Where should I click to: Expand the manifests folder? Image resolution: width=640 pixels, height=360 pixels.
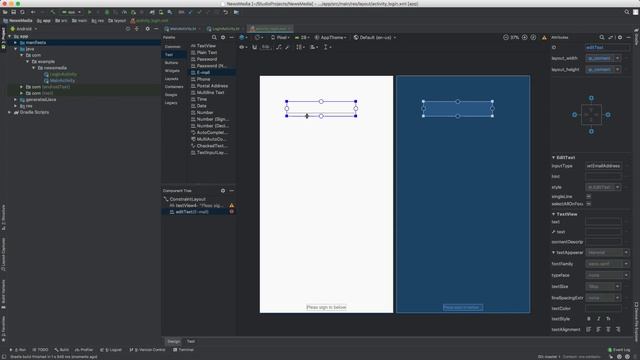click(x=16, y=42)
